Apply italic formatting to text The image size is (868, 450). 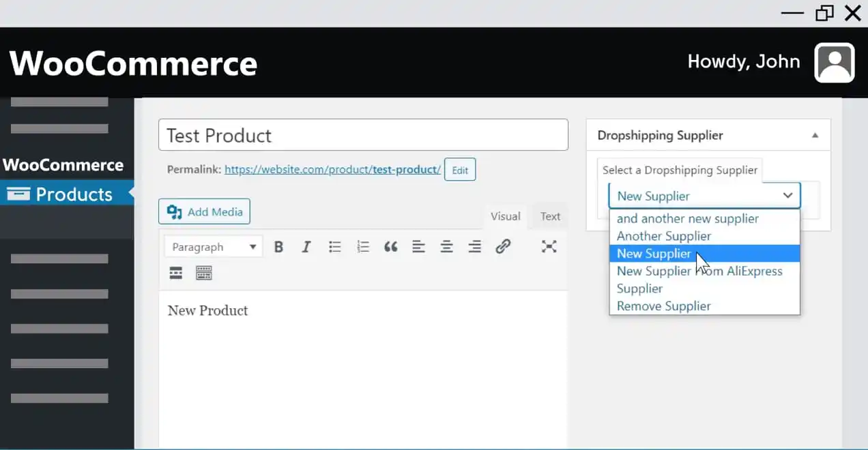(306, 247)
